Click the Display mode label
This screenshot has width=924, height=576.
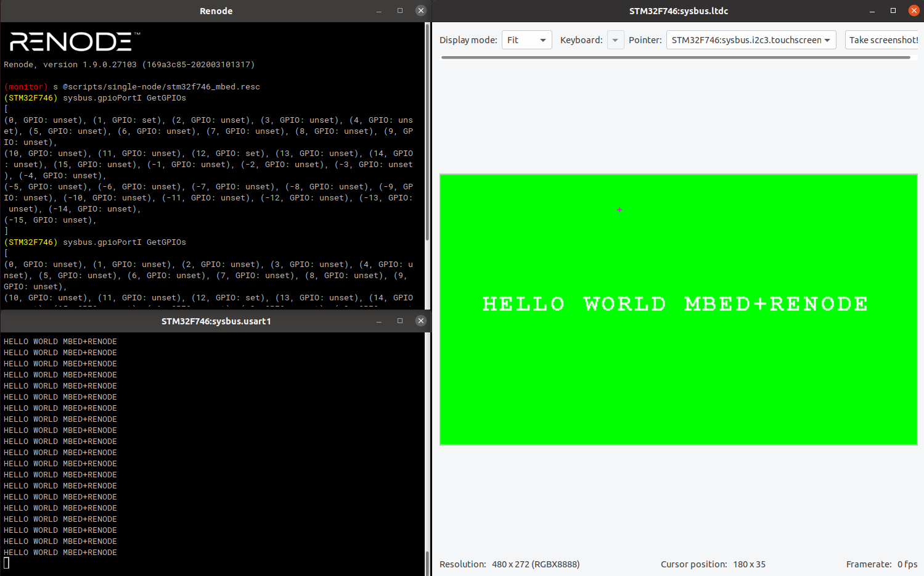[x=468, y=40]
